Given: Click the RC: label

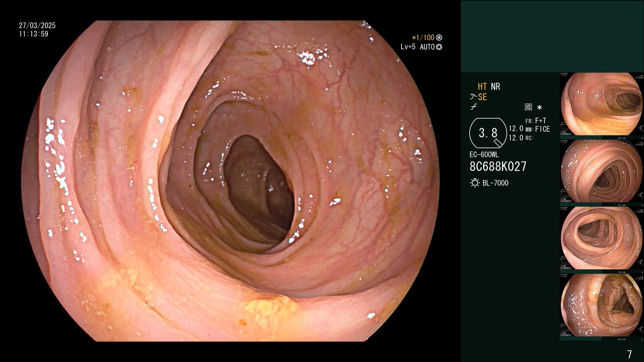Looking at the screenshot, I should coord(529,138).
